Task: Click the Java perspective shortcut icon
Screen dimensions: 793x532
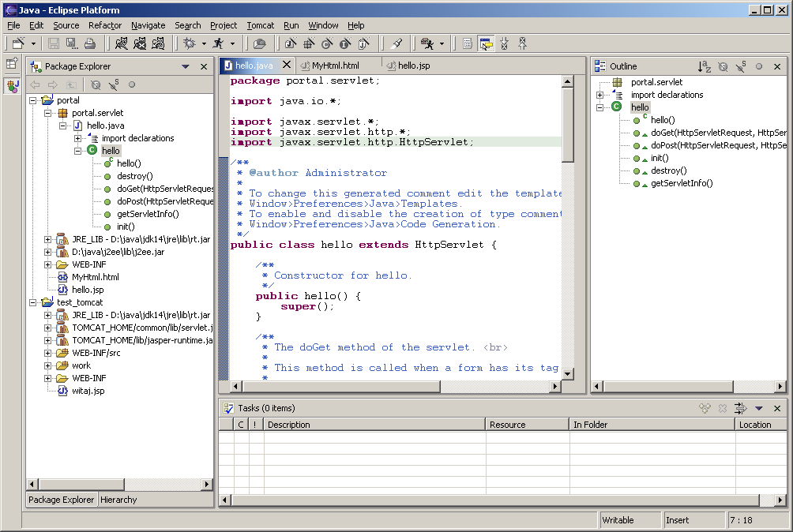Action: coord(12,85)
